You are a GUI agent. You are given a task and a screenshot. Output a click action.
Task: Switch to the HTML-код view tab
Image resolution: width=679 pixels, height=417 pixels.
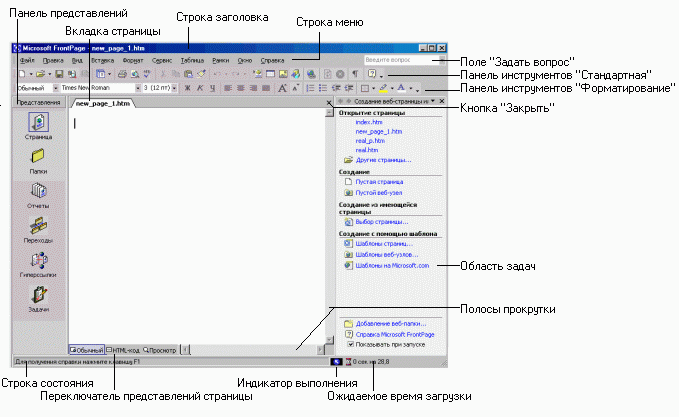pos(123,350)
